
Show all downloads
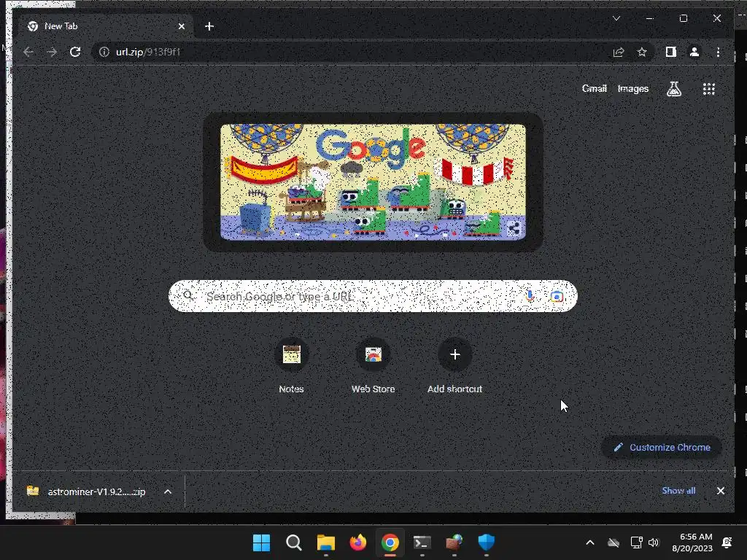click(678, 491)
